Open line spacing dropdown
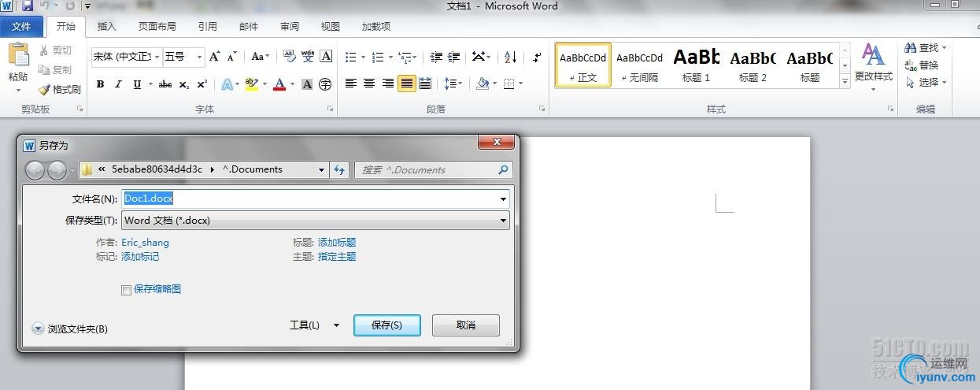 [x=460, y=84]
